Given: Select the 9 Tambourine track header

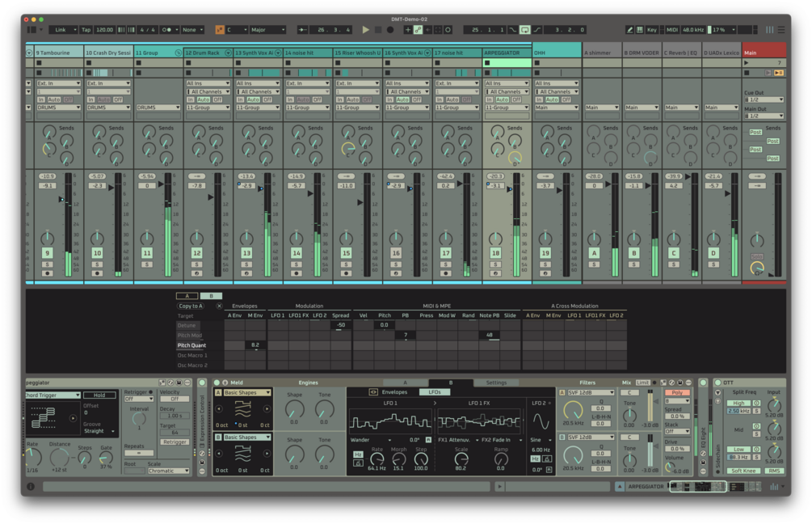Looking at the screenshot, I should click(x=58, y=53).
